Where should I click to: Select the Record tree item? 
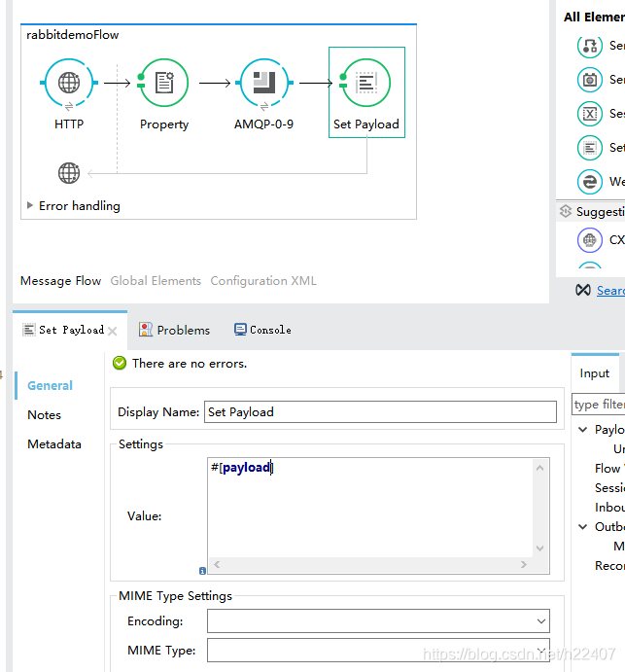click(610, 566)
